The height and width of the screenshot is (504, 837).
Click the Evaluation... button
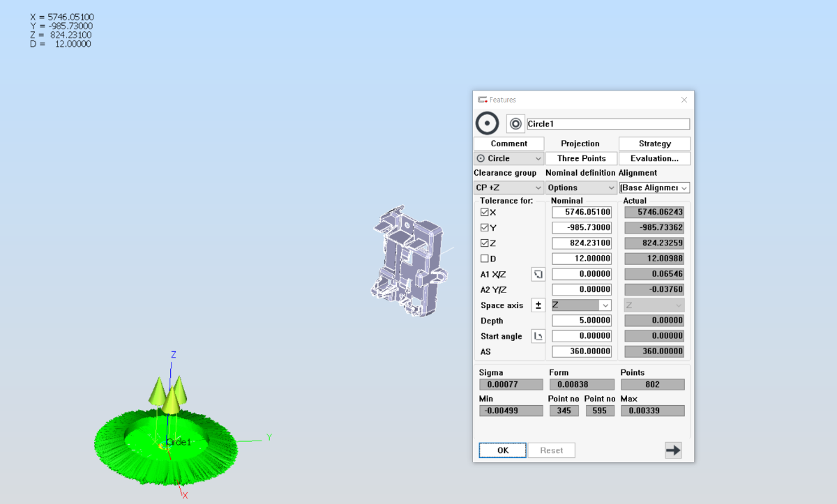pyautogui.click(x=654, y=158)
